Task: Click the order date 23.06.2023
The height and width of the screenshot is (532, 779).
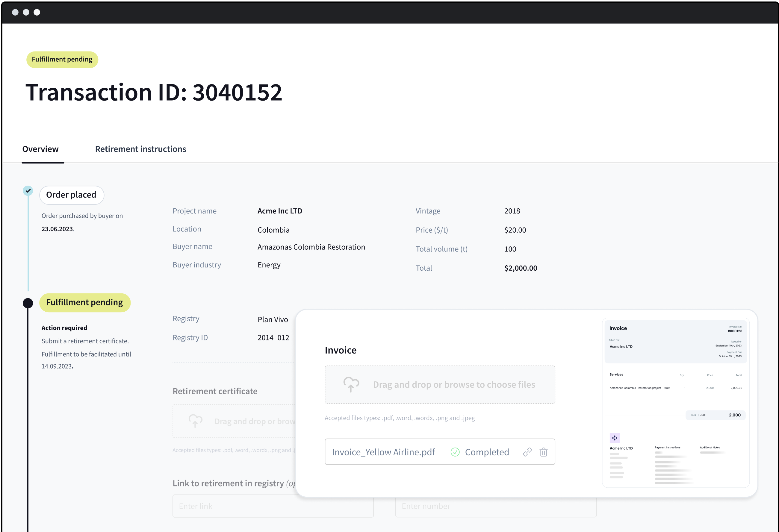Action: point(57,229)
